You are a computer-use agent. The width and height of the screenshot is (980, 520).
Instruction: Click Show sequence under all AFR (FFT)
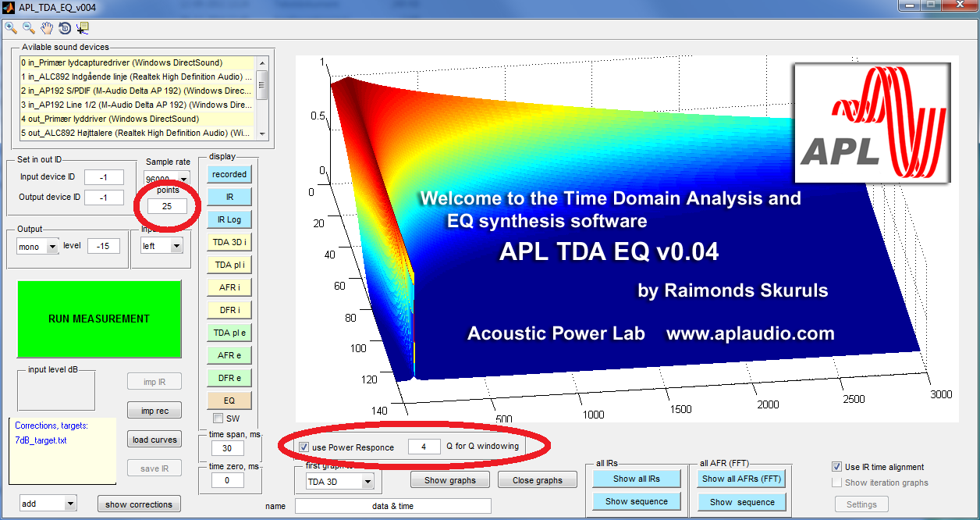tap(741, 502)
